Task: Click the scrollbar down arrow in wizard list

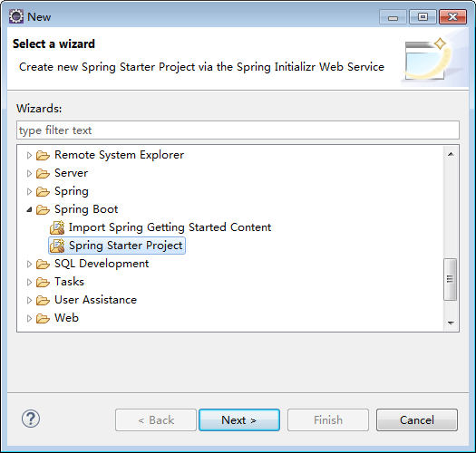Action: (451, 323)
